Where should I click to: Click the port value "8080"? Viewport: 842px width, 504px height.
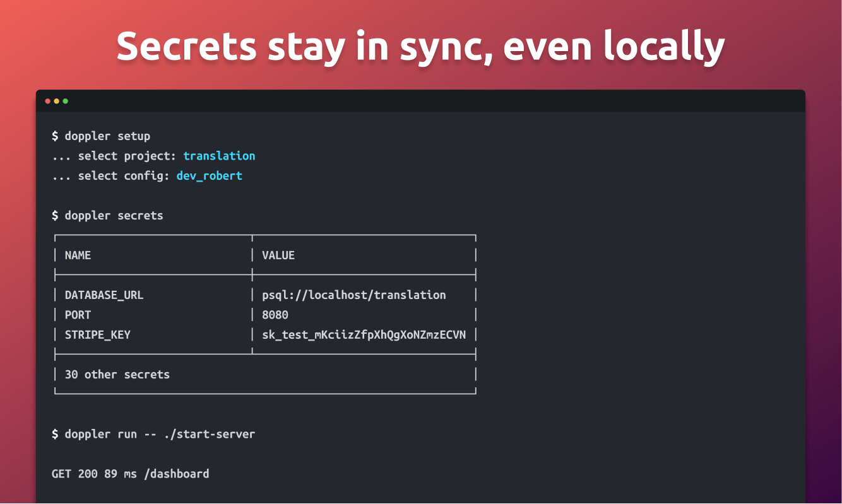(275, 315)
